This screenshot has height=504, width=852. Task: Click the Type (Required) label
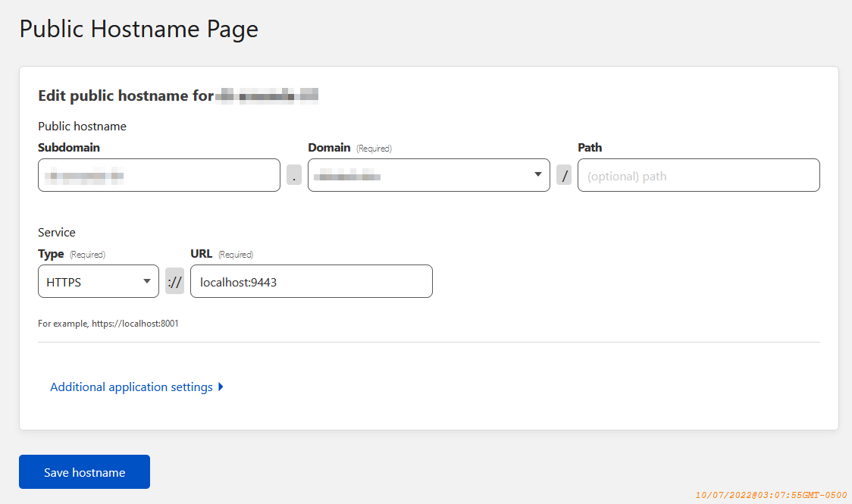71,254
